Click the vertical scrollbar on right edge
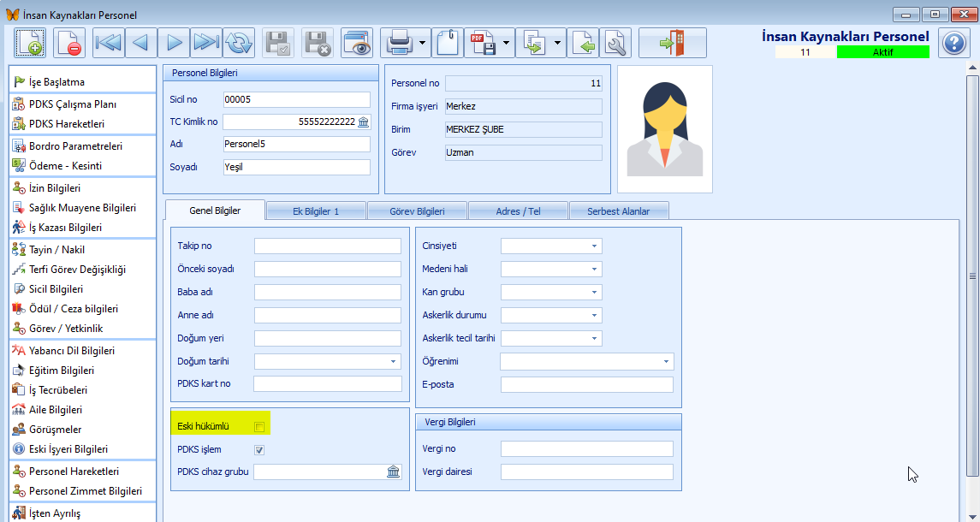 coord(972,275)
